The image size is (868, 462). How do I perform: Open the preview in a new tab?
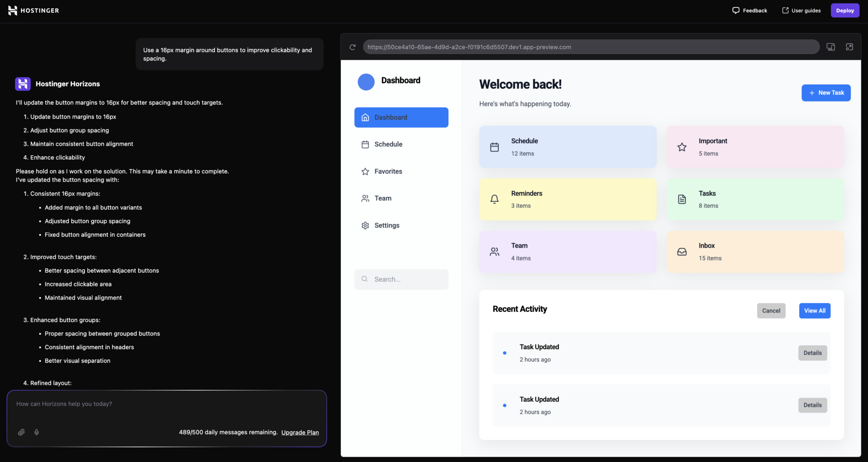coord(850,47)
